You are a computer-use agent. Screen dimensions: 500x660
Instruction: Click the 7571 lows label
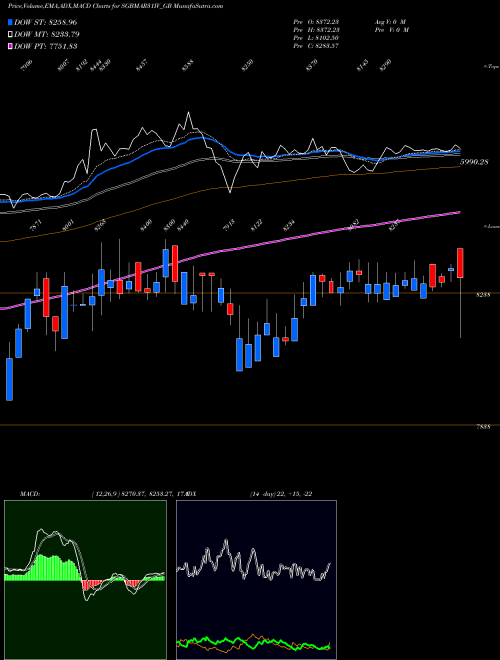tap(37, 226)
